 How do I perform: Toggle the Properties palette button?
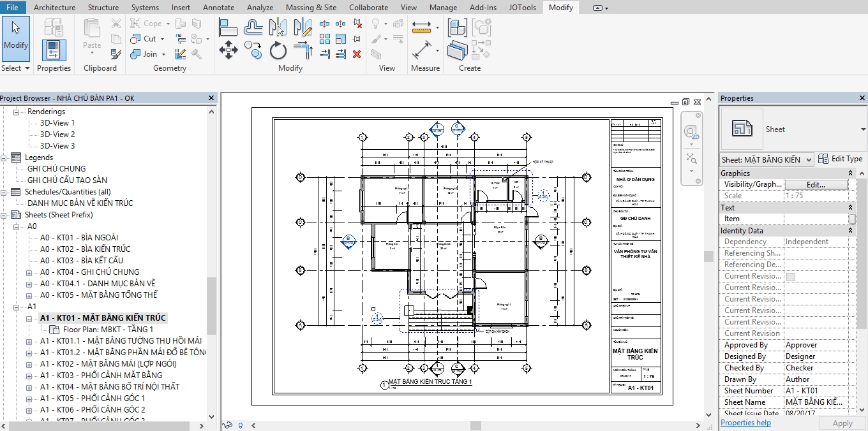point(54,50)
